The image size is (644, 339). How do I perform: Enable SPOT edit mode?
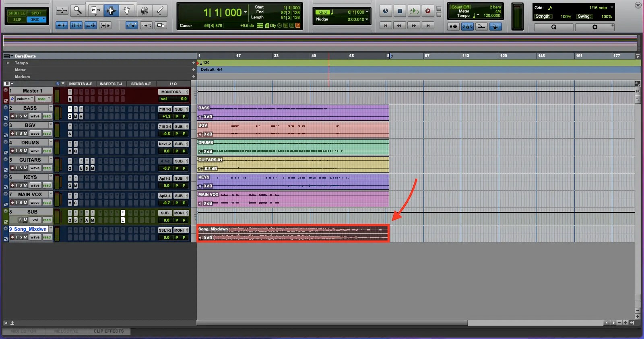pos(37,13)
